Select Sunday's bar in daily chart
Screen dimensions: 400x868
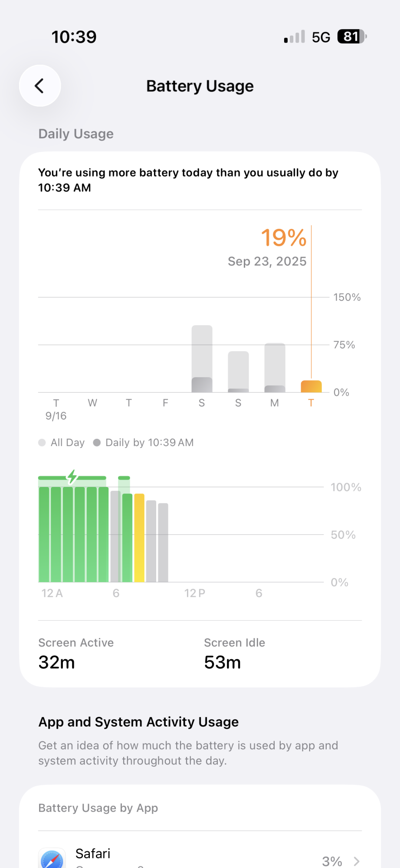pos(238,372)
